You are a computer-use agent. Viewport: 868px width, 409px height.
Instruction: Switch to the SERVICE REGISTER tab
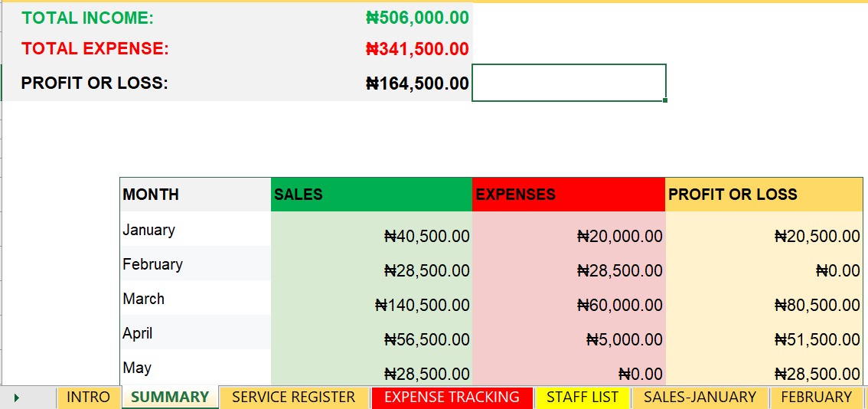pos(293,398)
